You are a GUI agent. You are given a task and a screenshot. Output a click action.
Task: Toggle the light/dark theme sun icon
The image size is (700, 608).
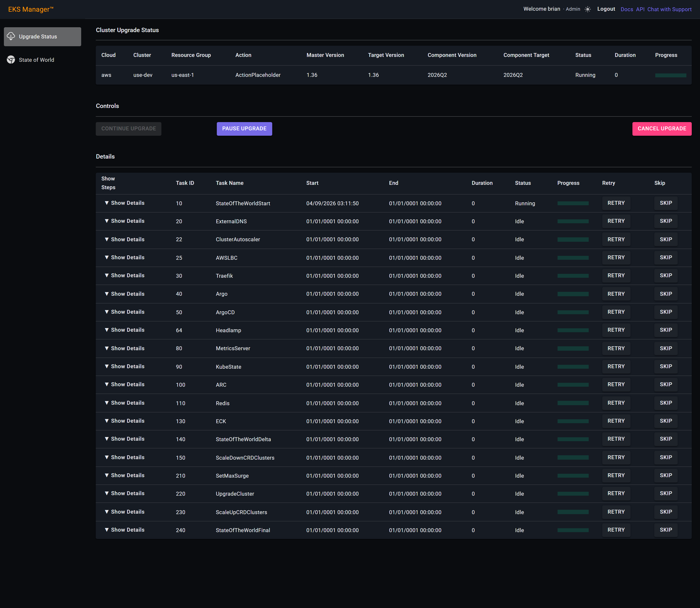(588, 9)
